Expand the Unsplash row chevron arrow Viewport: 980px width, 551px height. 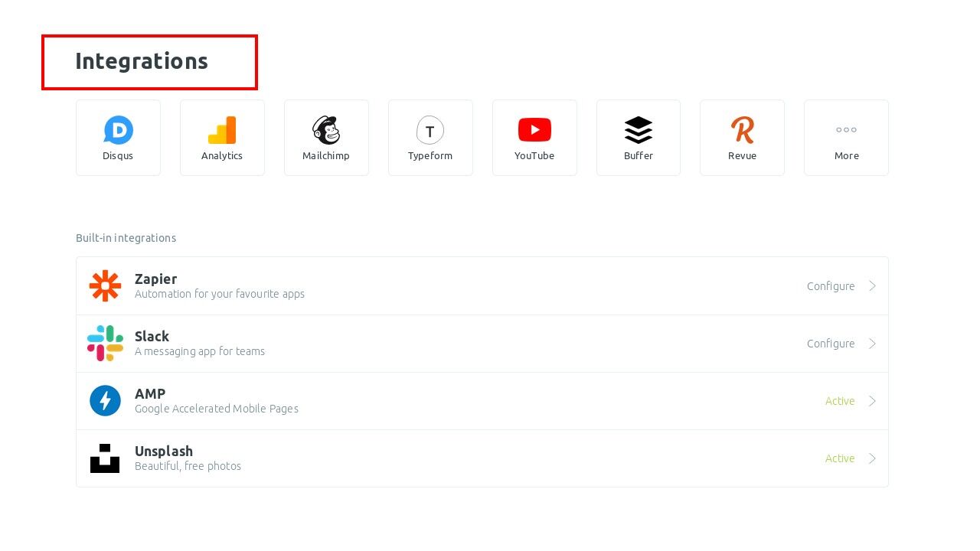click(872, 458)
